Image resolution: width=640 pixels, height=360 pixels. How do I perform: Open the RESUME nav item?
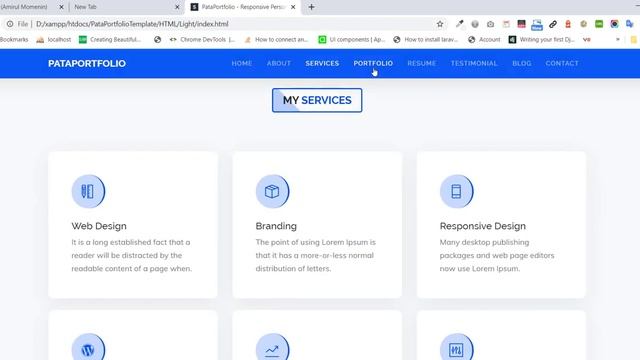click(x=422, y=63)
